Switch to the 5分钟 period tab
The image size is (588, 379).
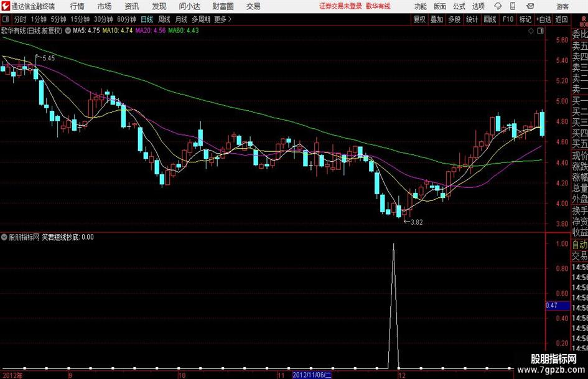tap(58, 19)
